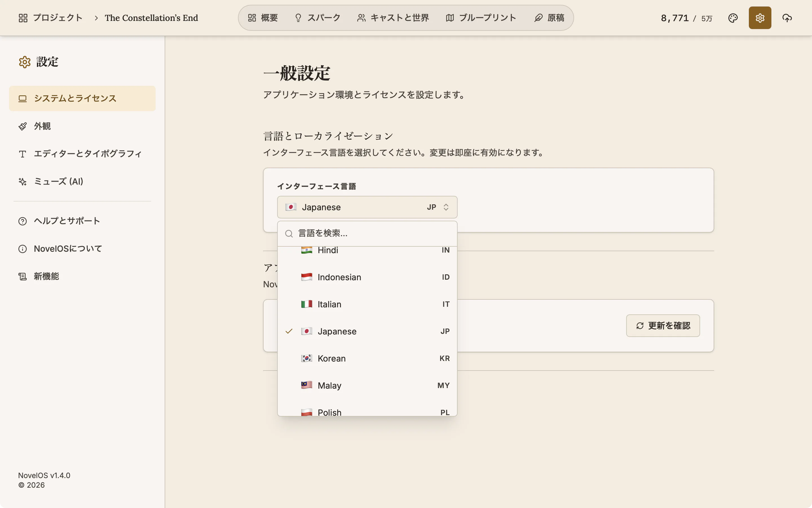Click the active settings gear button
Viewport: 812px width, 508px height.
pyautogui.click(x=760, y=18)
